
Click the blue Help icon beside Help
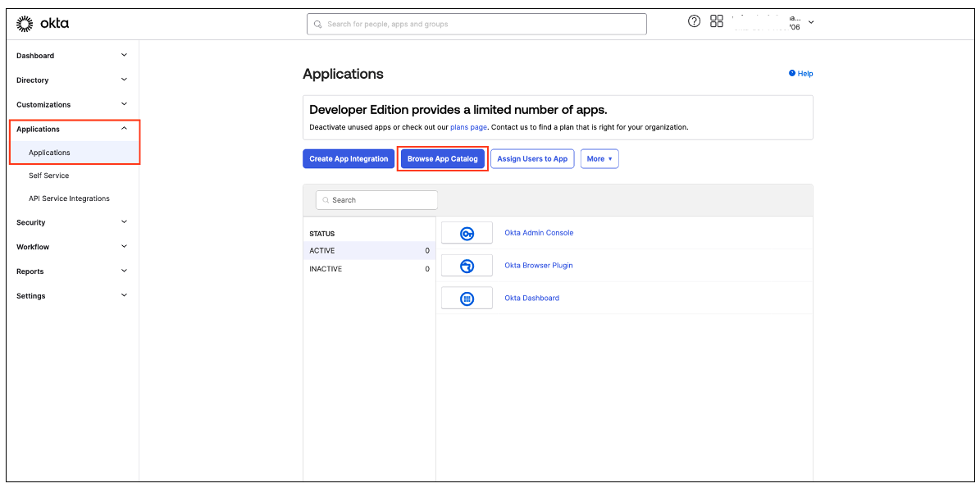(792, 73)
